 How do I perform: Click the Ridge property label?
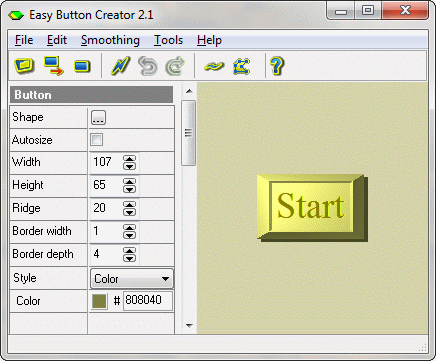[26, 208]
